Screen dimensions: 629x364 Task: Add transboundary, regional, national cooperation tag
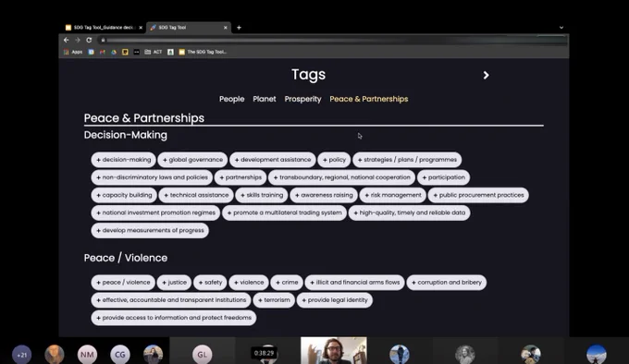tap(341, 177)
